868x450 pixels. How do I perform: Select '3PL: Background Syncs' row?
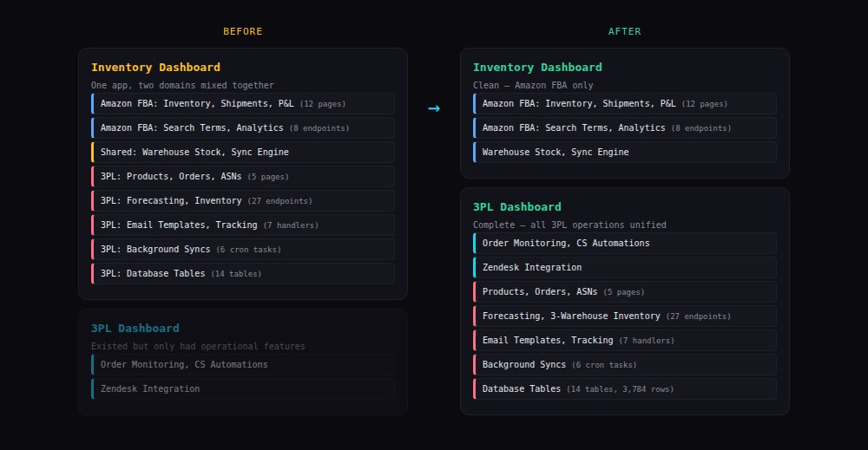click(243, 250)
